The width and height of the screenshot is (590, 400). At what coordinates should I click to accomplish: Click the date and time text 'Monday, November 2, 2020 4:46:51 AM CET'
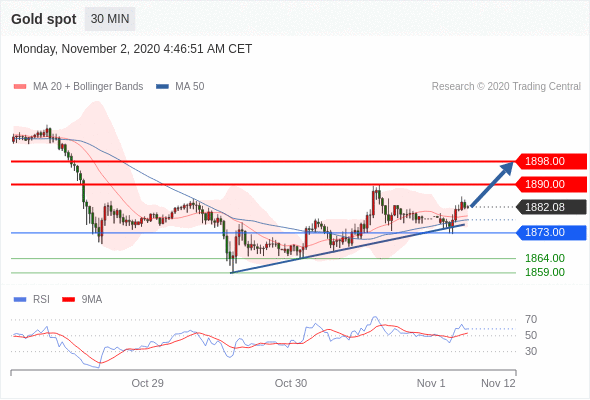pos(132,49)
